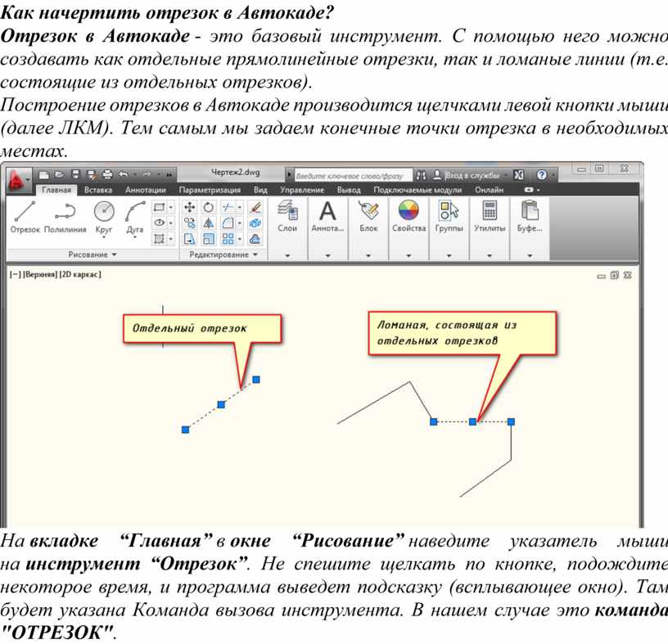The image size is (668, 644).
Task: Choose the Дуга arc tool
Action: (135, 216)
